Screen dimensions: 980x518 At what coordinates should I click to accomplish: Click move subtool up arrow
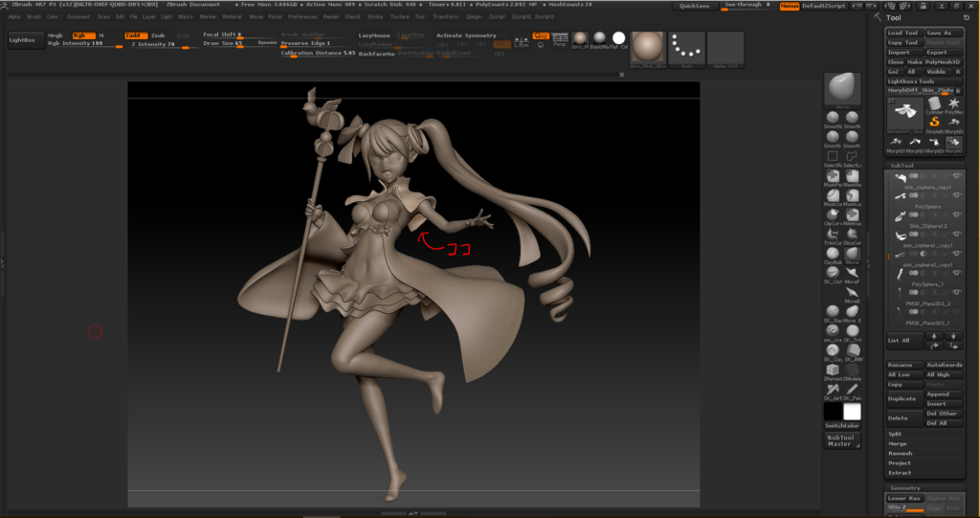pyautogui.click(x=934, y=336)
